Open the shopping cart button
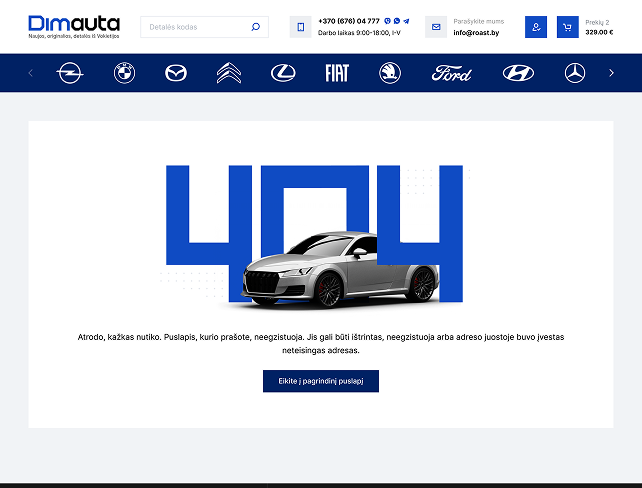Viewport: 642px width, 488px height. [x=567, y=27]
